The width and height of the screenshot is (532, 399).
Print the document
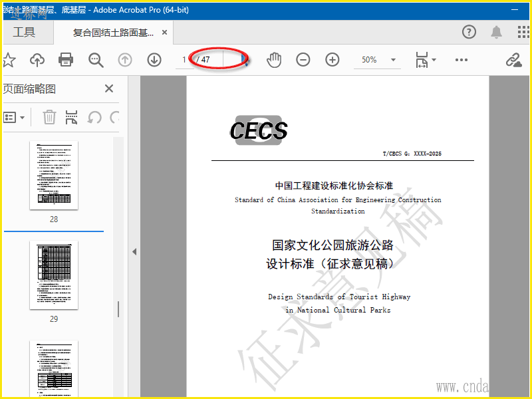[66, 60]
